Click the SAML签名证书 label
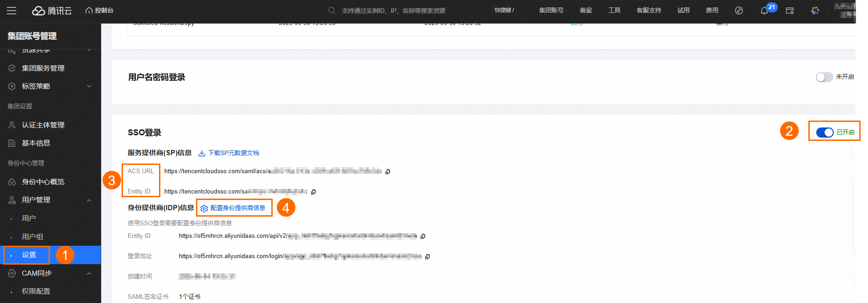The width and height of the screenshot is (868, 303). click(x=148, y=297)
